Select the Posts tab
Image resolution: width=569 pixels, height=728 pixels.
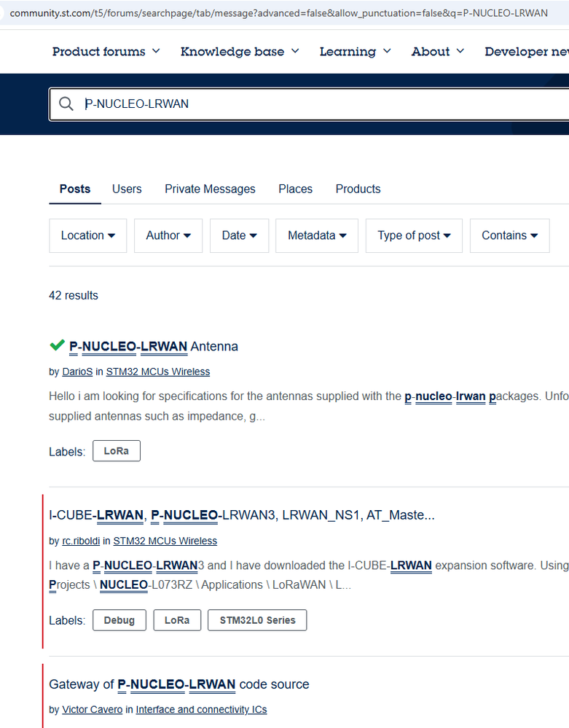click(x=75, y=189)
